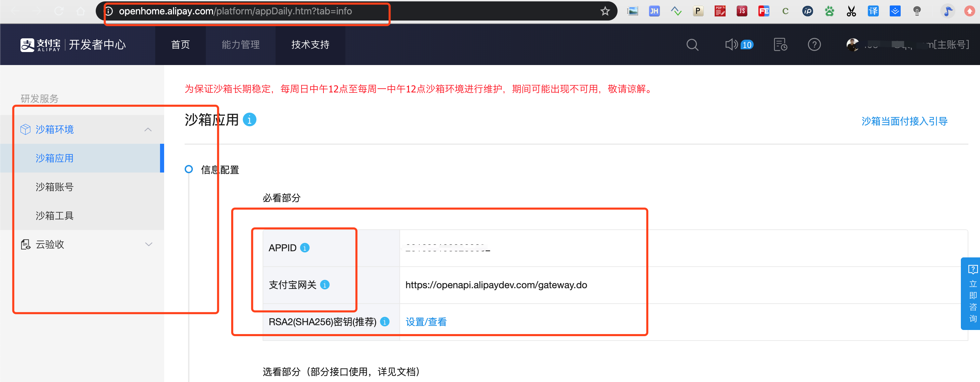
Task: Click the notification count badge 10
Action: coord(747,45)
